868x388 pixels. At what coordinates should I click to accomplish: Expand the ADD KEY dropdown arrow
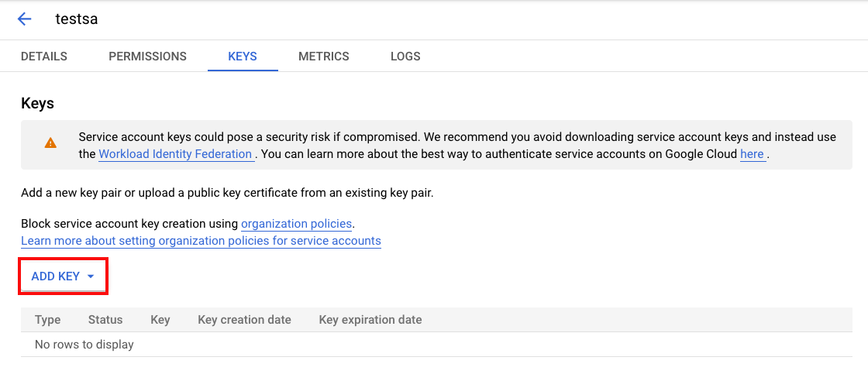point(91,276)
